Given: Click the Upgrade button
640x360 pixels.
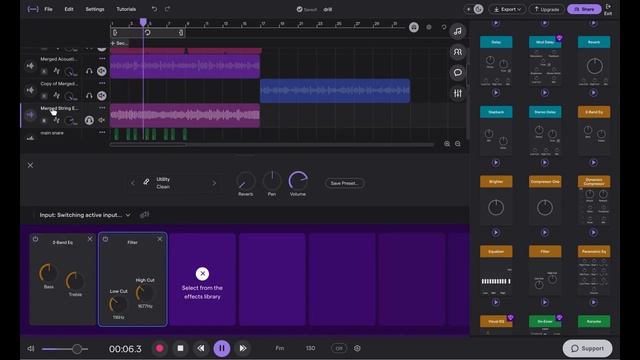Looking at the screenshot, I should pos(547,9).
